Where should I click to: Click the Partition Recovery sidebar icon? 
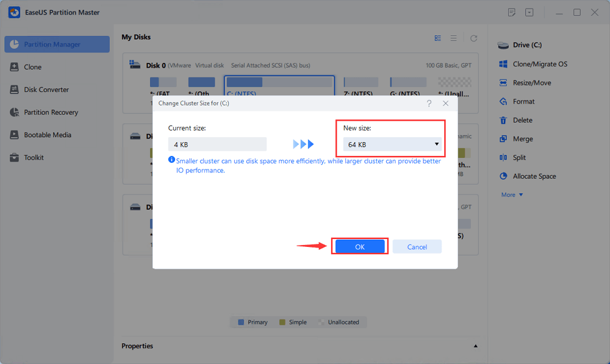[14, 112]
